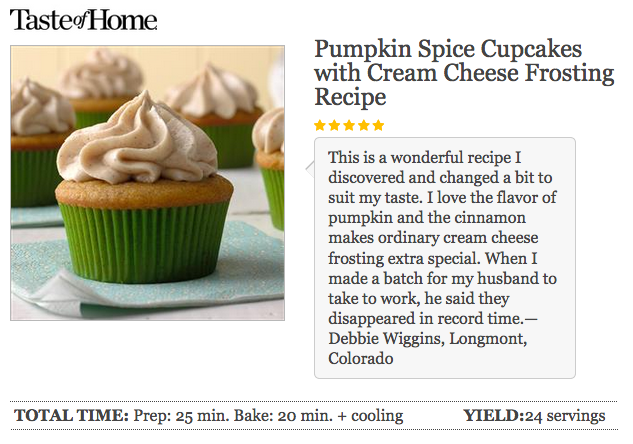The height and width of the screenshot is (444, 633).
Task: Click the TOTAL TIME label
Action: [71, 416]
